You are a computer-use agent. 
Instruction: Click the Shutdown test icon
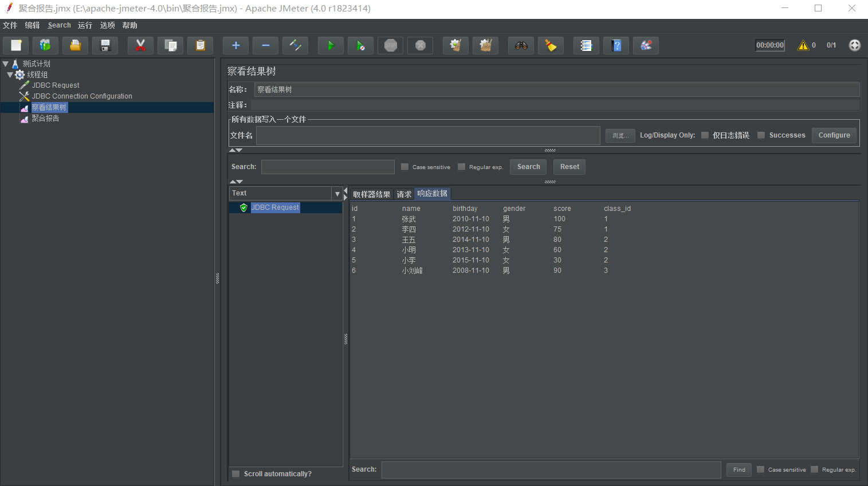(x=421, y=45)
